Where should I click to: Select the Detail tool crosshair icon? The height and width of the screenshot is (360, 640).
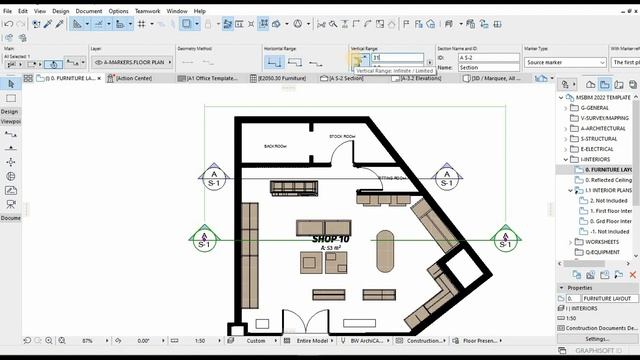(11, 162)
